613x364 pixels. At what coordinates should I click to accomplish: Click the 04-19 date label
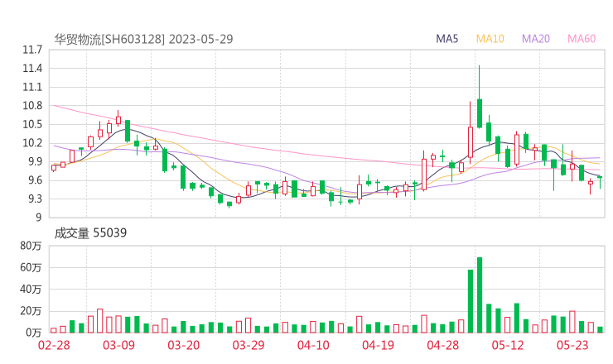pos(378,345)
